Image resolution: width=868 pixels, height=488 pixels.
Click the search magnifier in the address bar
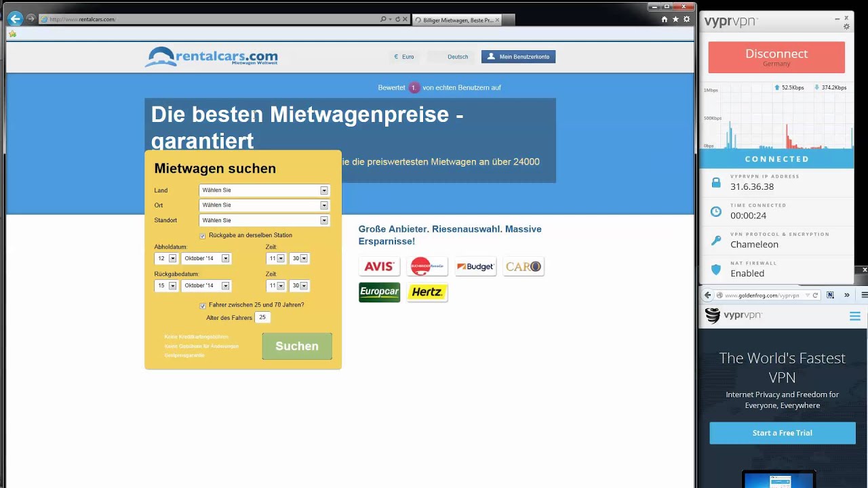point(383,19)
